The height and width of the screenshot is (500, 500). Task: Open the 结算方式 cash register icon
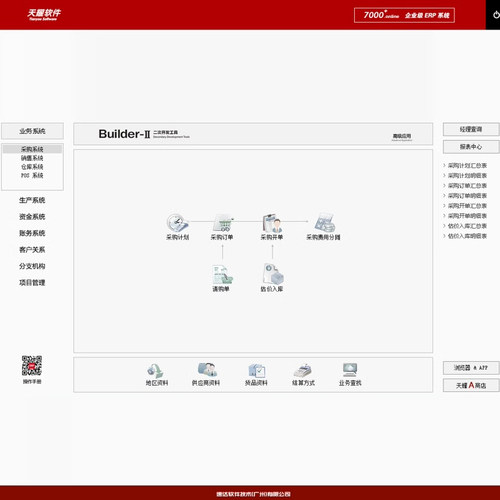303,370
